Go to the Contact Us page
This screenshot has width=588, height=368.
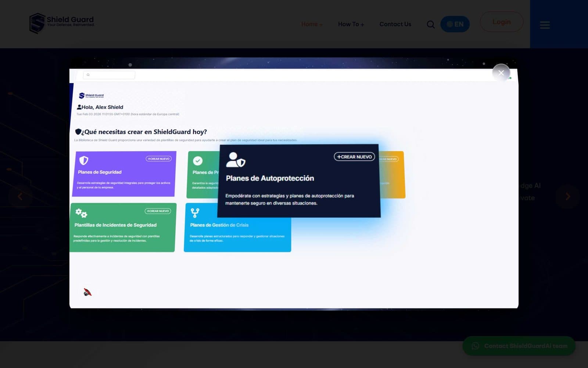pos(395,24)
